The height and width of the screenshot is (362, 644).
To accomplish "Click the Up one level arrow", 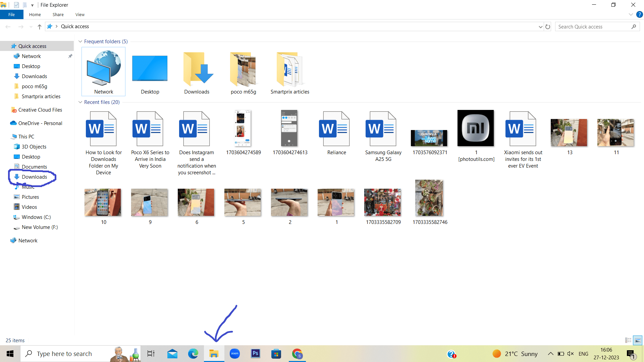I will point(40,27).
